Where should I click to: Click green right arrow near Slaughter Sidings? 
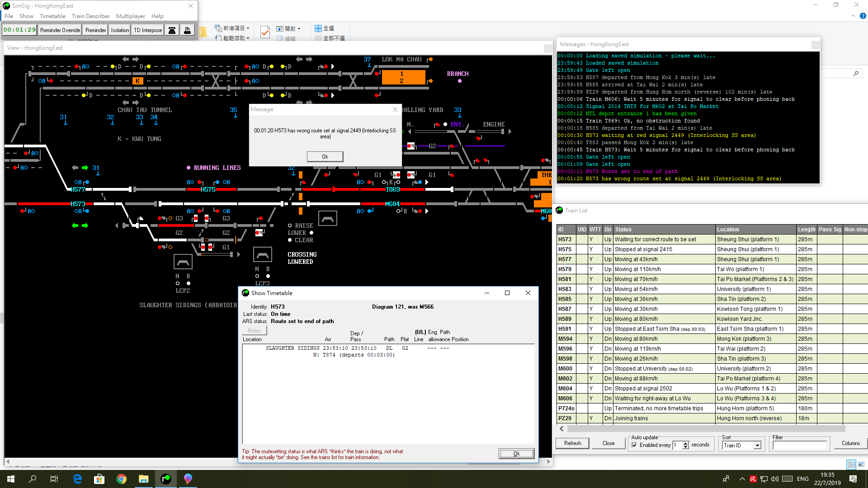85,225
